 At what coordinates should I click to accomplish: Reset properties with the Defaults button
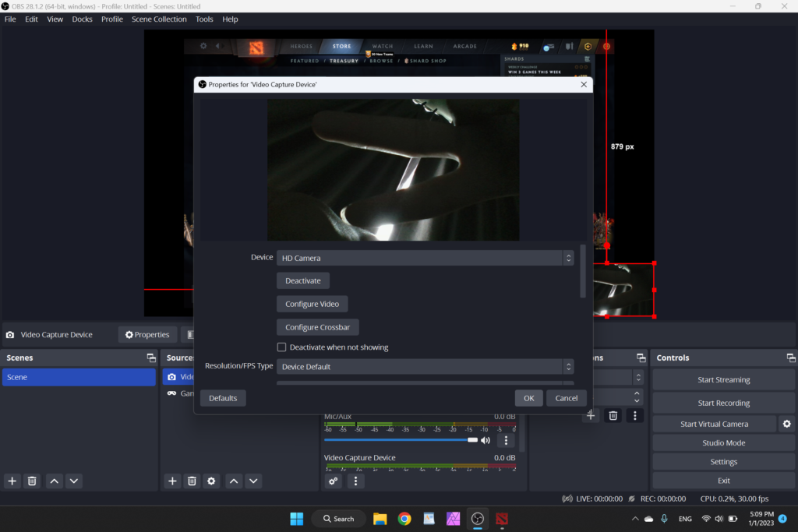pyautogui.click(x=223, y=398)
